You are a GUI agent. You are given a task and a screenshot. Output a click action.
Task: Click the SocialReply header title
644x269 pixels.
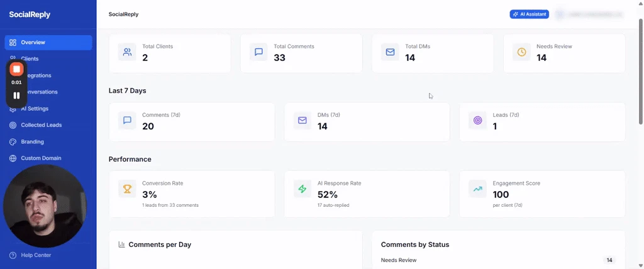coord(123,14)
